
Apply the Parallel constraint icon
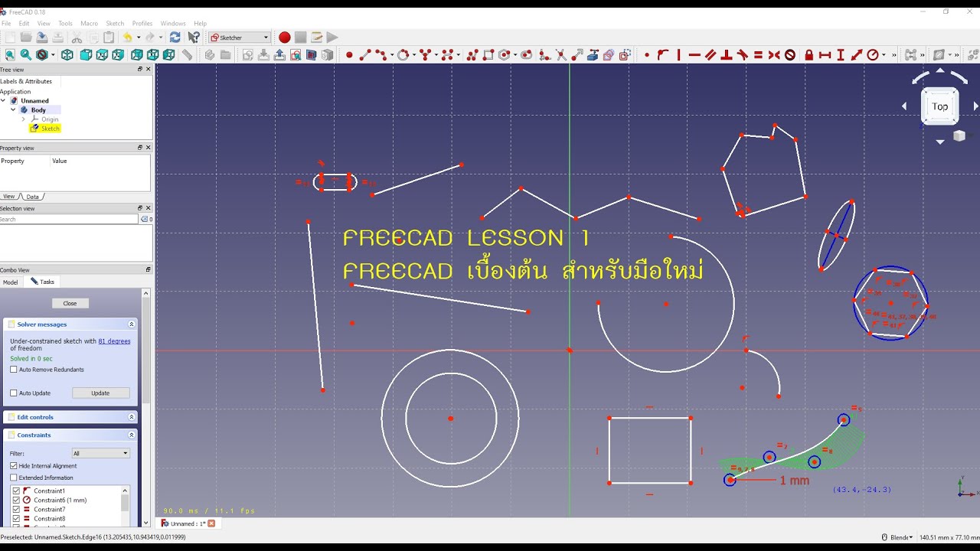coord(710,55)
